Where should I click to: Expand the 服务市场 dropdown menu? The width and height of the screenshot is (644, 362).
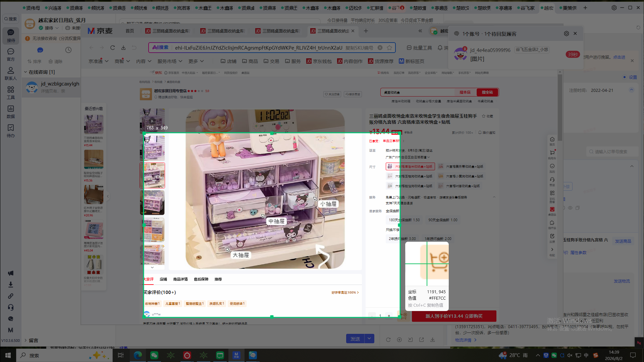tap(170, 61)
